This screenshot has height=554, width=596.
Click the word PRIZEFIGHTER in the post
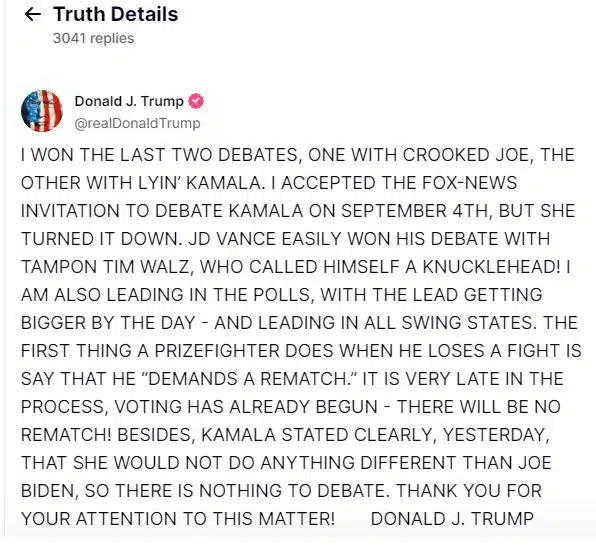(217, 351)
